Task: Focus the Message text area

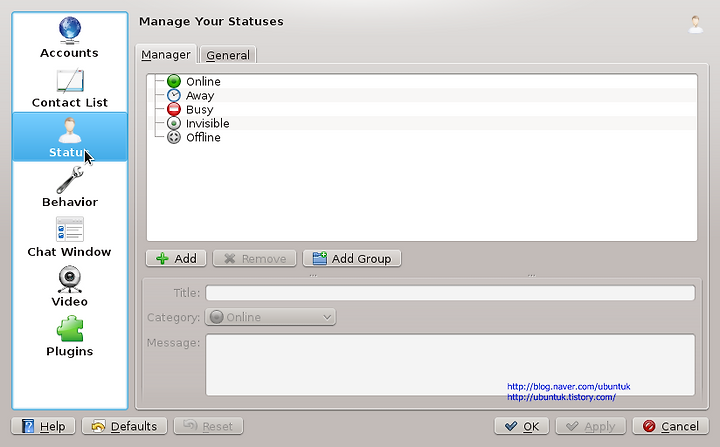Action: click(x=450, y=365)
